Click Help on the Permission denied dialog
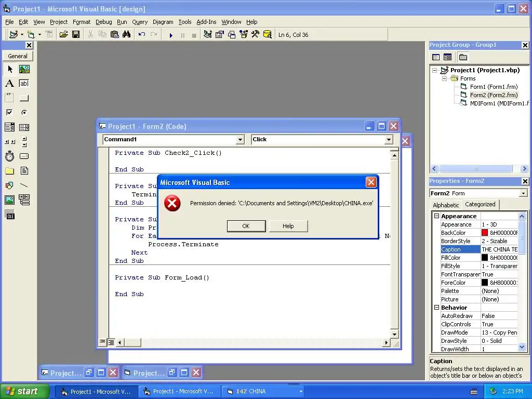This screenshot has width=532, height=399. pyautogui.click(x=288, y=226)
